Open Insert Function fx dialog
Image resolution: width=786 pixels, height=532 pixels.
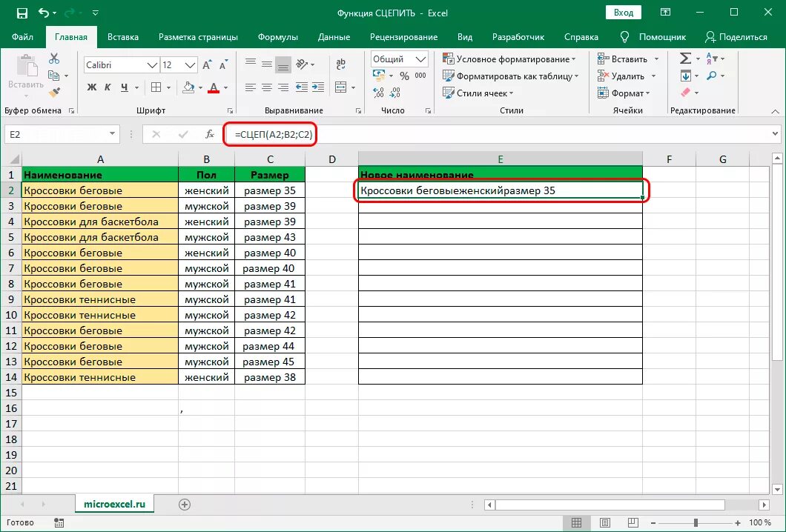click(210, 134)
